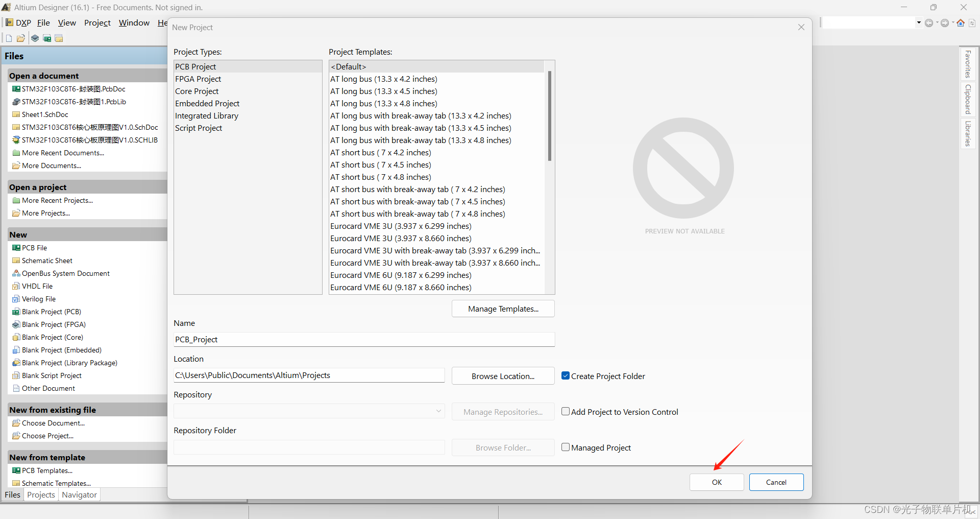Click the Blank Script Project icon
The width and height of the screenshot is (980, 519).
(x=16, y=375)
